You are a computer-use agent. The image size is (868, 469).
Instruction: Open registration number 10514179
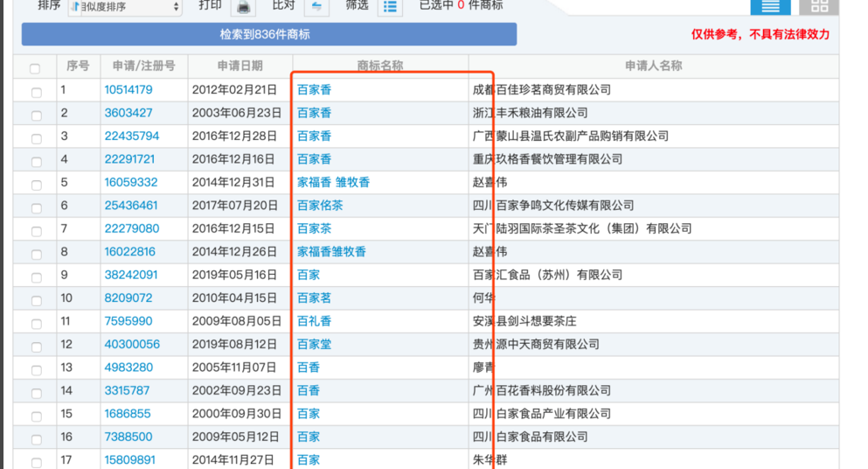128,90
